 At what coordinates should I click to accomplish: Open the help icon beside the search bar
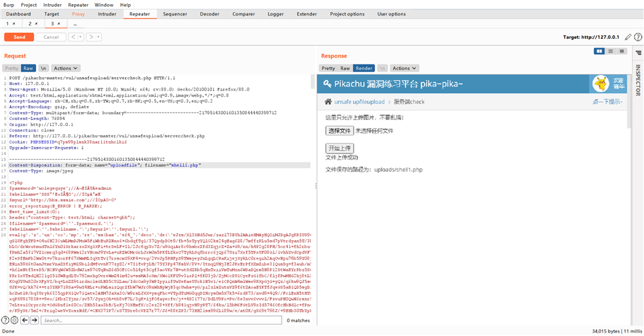[5, 320]
